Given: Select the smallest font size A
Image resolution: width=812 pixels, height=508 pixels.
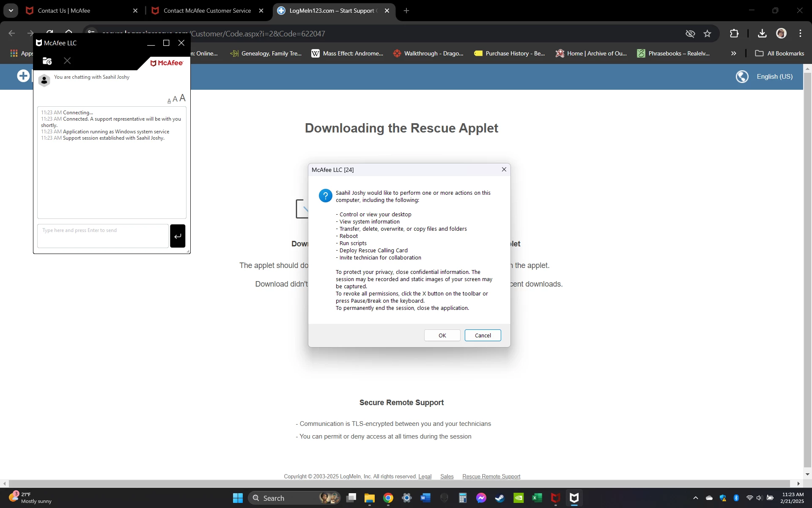Looking at the screenshot, I should pyautogui.click(x=169, y=101).
